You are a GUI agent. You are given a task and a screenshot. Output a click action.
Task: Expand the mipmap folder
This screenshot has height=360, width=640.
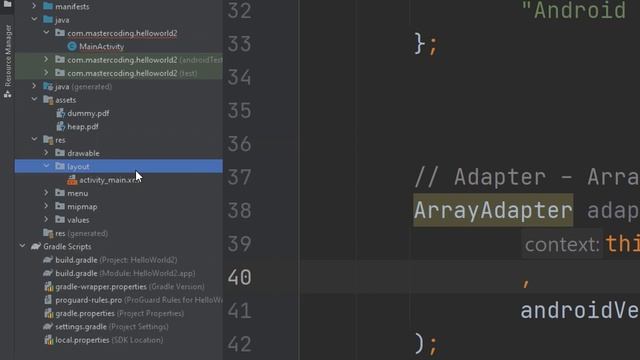point(46,206)
